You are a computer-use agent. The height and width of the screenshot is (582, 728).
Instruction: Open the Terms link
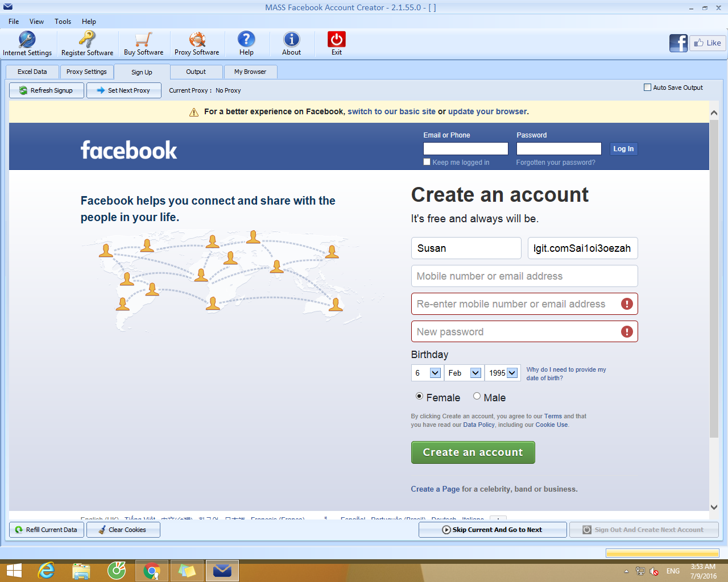(553, 416)
